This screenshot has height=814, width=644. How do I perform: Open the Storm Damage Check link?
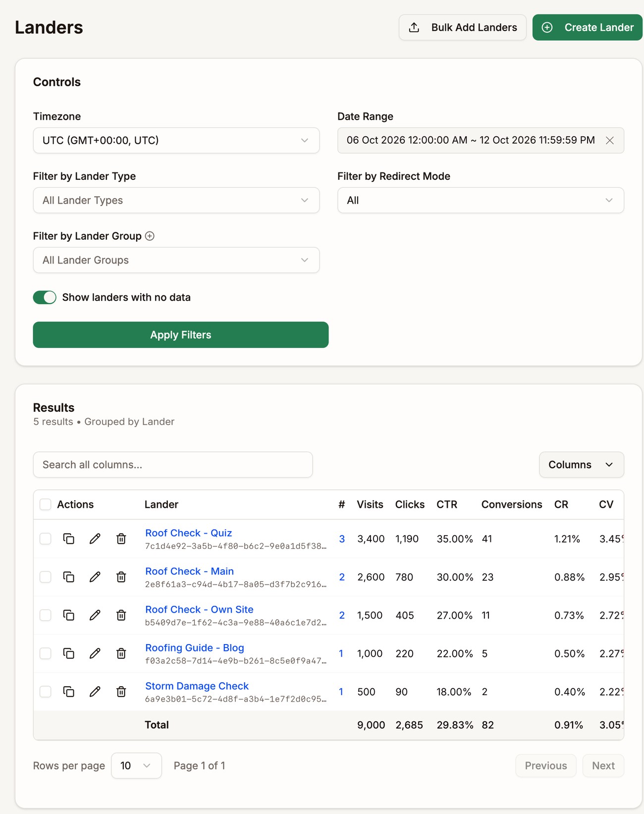[x=197, y=686]
